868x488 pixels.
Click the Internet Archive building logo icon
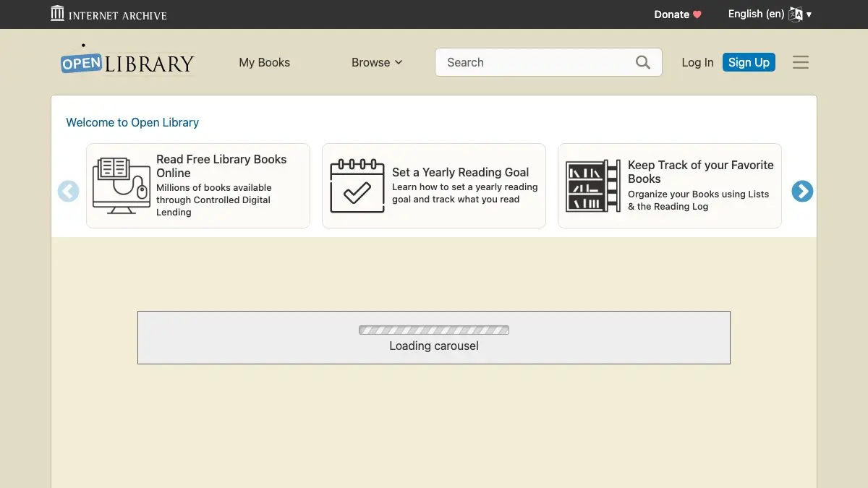pos(57,14)
